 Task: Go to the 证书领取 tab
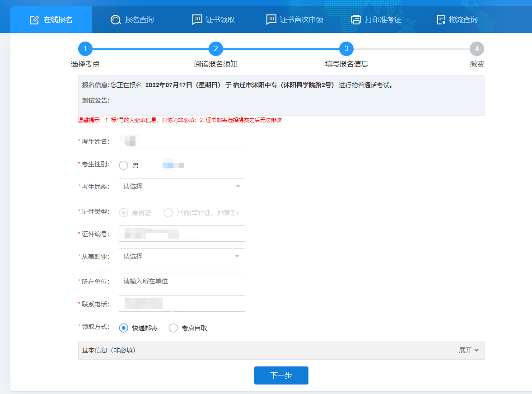[220, 20]
